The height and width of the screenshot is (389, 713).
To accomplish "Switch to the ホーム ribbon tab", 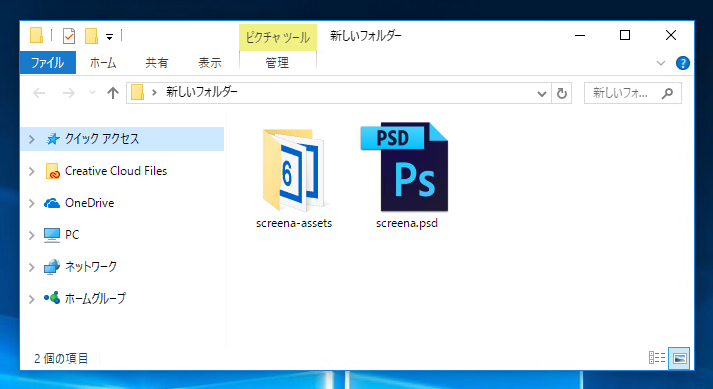I will coord(103,63).
